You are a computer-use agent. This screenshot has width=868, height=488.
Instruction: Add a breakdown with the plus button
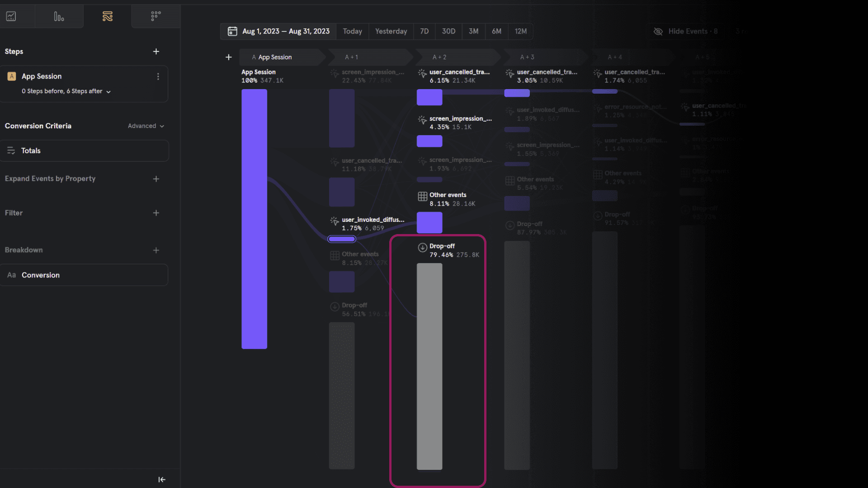click(x=156, y=250)
